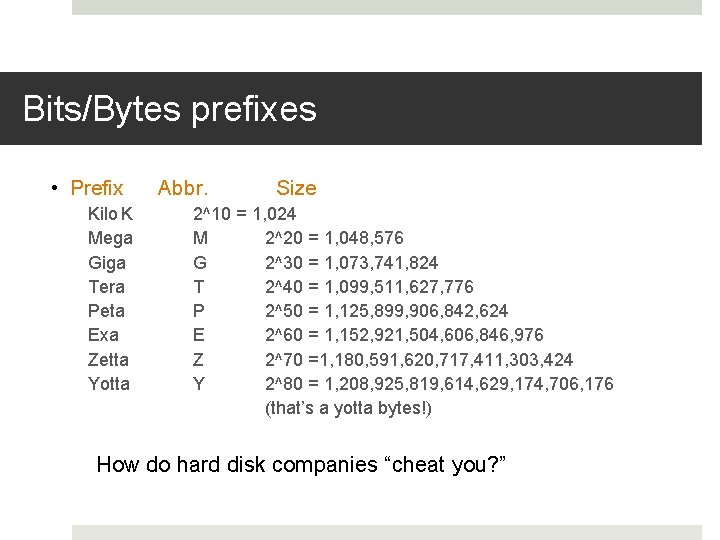The height and width of the screenshot is (540, 720).
Task: Select the Mega prefix label
Action: click(110, 238)
